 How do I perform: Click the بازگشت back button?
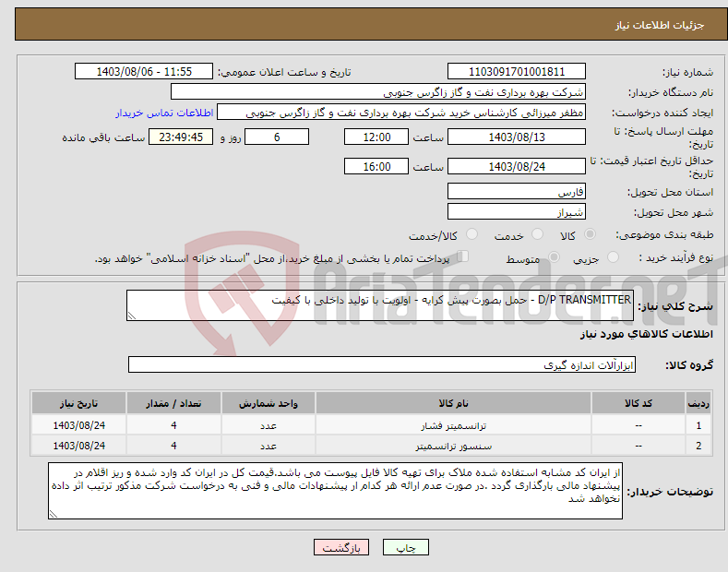pyautogui.click(x=341, y=548)
